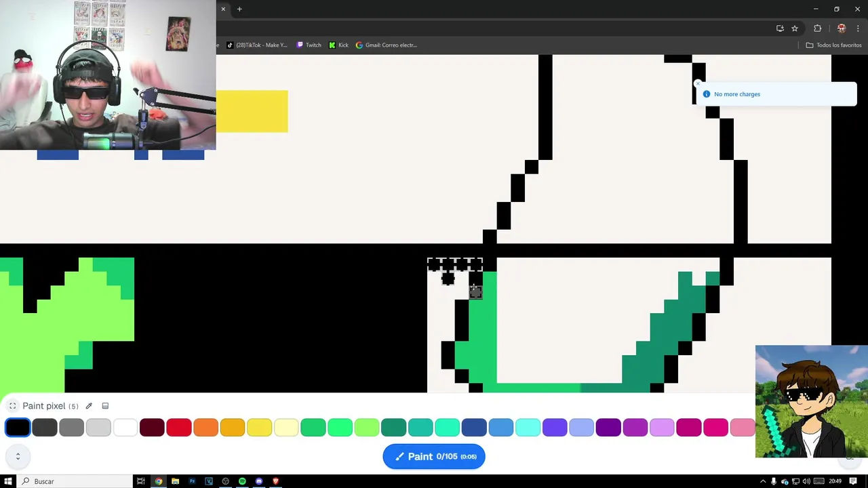
Task: Select the dark purple color swatch
Action: (608, 427)
